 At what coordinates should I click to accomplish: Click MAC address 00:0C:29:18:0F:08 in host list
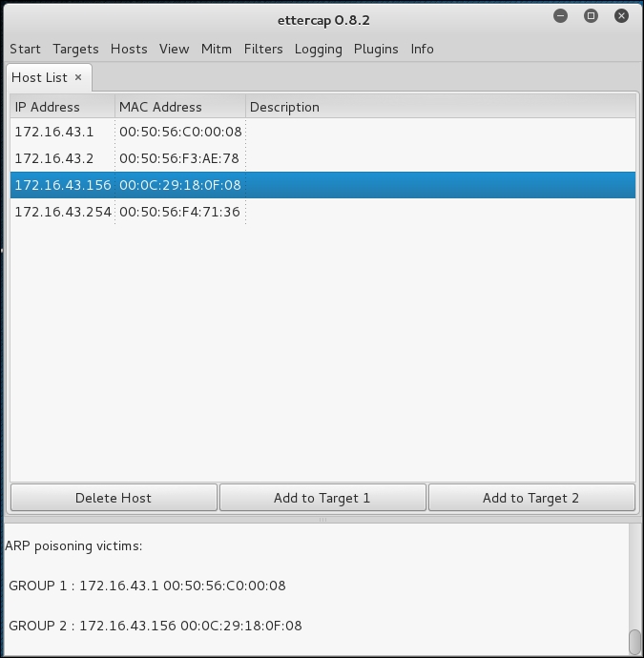point(180,185)
